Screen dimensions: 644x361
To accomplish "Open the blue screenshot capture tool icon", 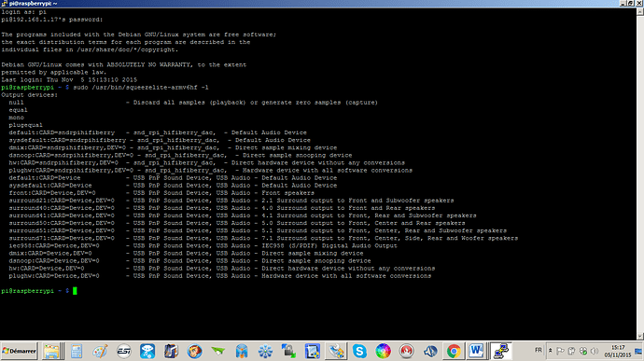I will [312, 351].
